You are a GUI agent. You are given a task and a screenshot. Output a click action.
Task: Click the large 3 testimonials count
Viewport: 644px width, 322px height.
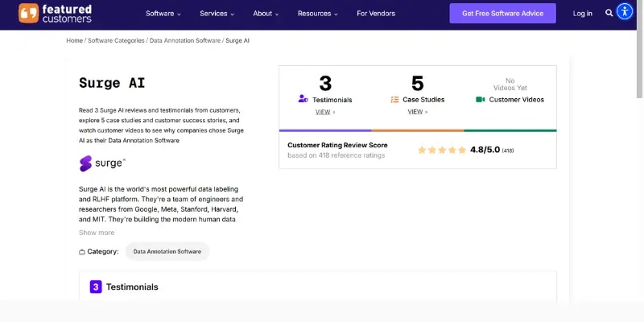[325, 84]
